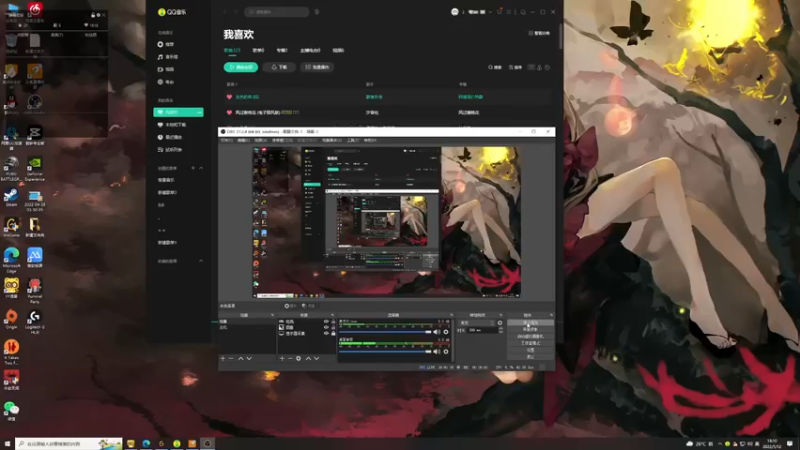Switch to the videos tab in My Favorites
This screenshot has height=450, width=800.
[338, 51]
